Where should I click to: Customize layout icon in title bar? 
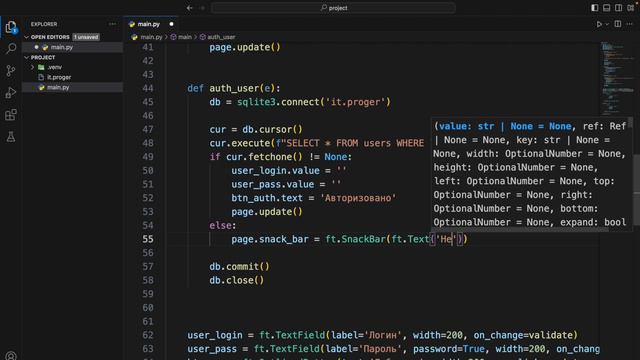[631, 8]
